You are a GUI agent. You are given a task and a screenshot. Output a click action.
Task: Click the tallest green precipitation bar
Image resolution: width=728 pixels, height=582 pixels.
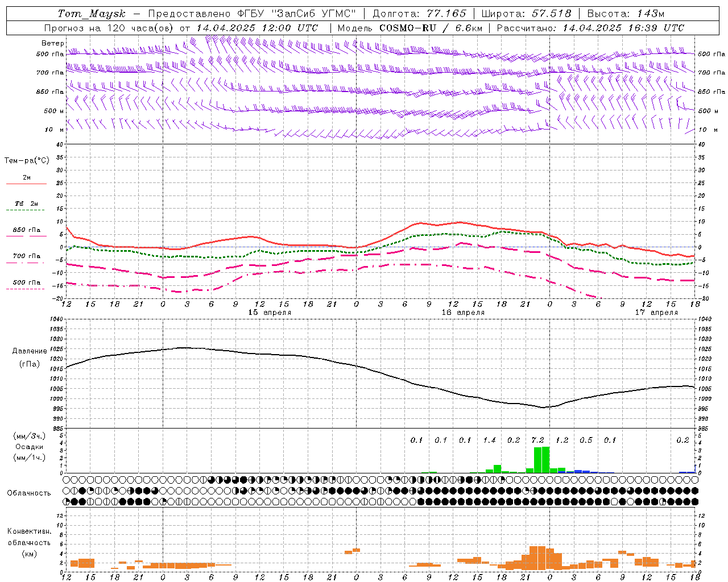coord(546,460)
